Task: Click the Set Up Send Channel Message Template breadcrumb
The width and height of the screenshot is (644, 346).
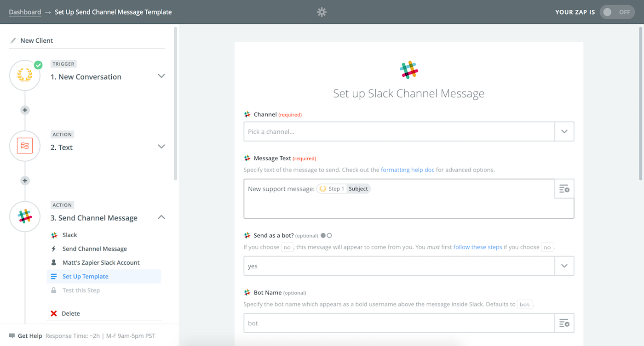Action: (x=113, y=12)
